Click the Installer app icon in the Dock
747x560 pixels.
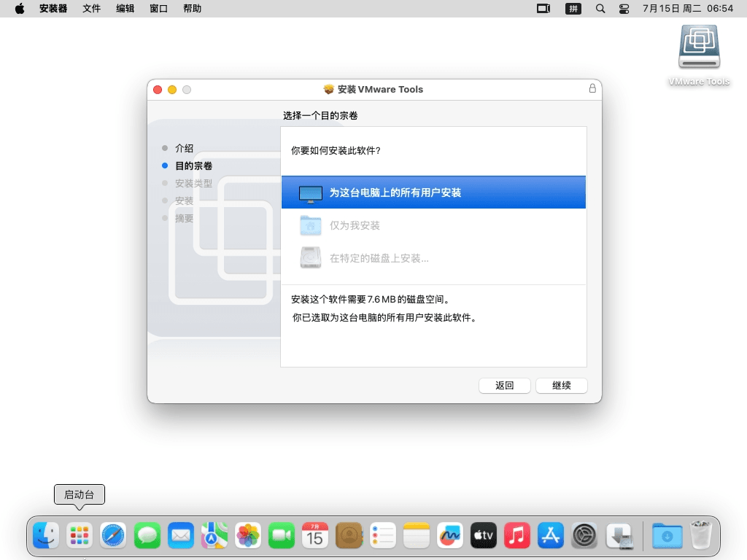pyautogui.click(x=620, y=536)
